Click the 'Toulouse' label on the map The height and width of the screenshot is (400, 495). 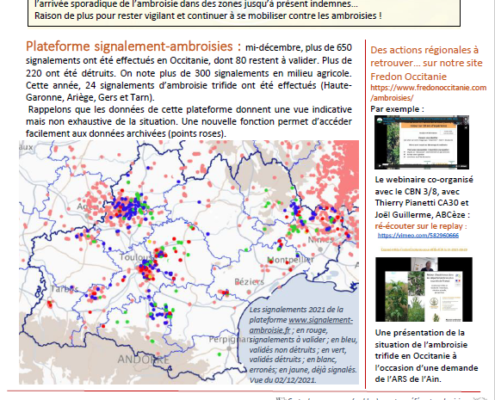[136, 257]
